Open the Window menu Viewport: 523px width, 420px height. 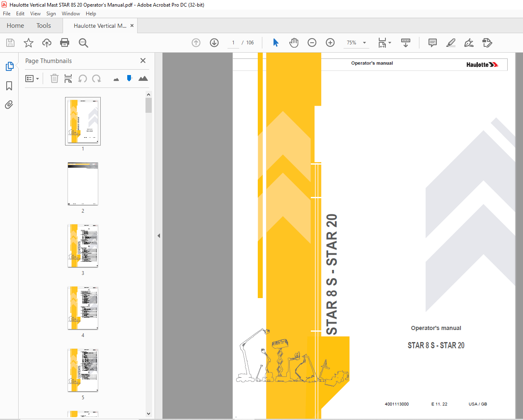[71, 14]
